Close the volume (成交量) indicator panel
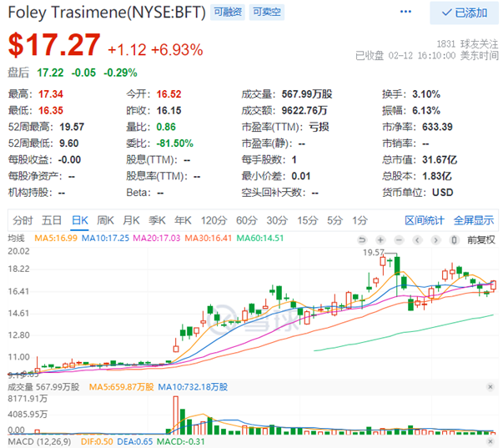The height and width of the screenshot is (448, 503). (490, 387)
